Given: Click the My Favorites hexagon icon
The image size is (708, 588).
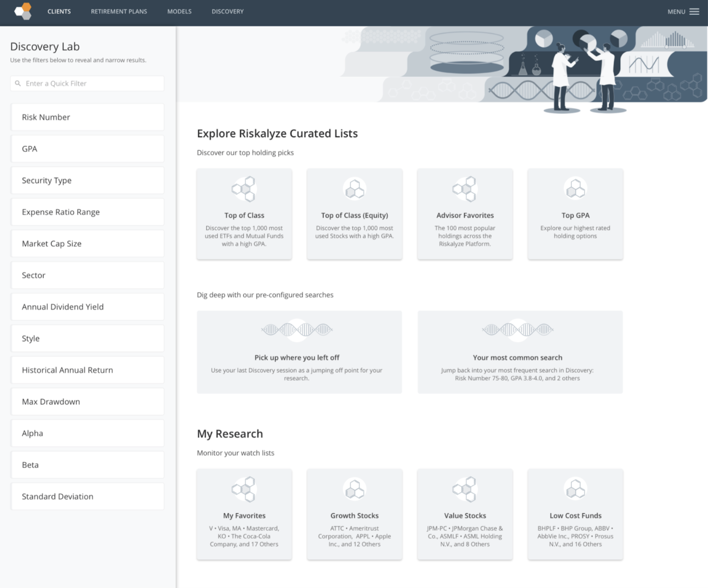Looking at the screenshot, I should (244, 489).
